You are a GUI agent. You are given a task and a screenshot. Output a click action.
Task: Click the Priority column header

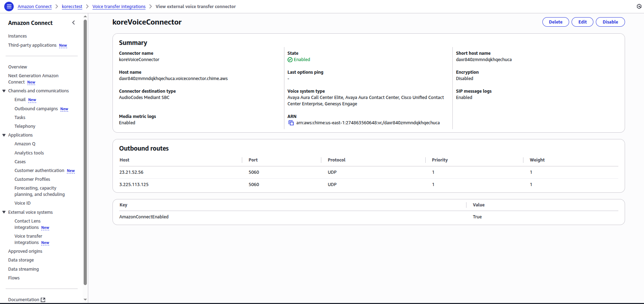440,160
